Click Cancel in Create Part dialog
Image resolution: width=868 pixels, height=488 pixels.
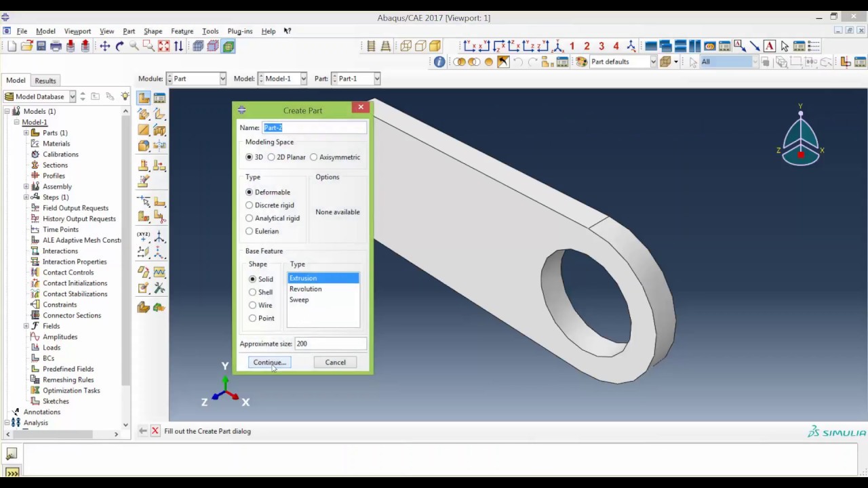[x=335, y=363]
